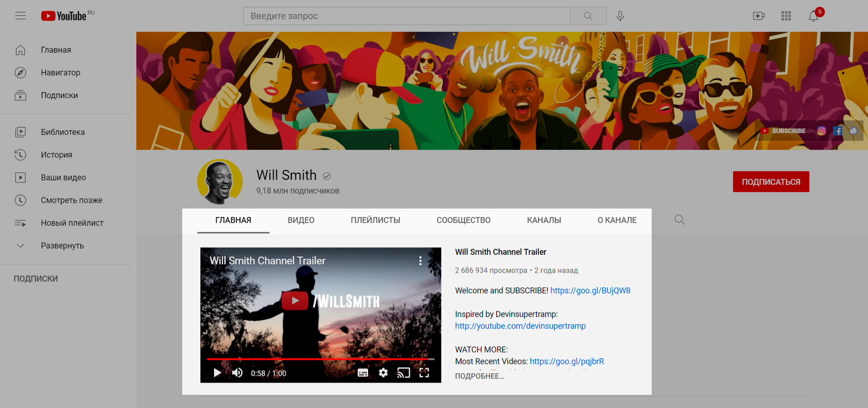Mute the video with speaker icon
The image size is (868, 408).
237,373
